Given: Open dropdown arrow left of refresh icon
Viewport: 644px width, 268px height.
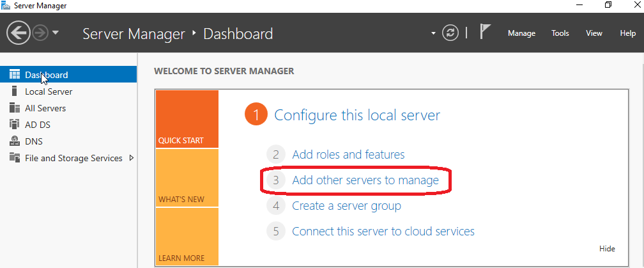Looking at the screenshot, I should (x=434, y=33).
